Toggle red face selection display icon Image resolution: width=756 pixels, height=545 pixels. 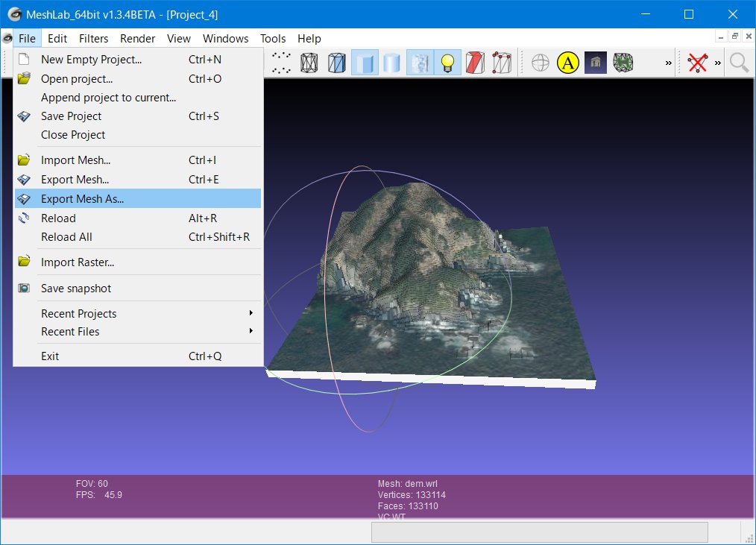point(475,63)
